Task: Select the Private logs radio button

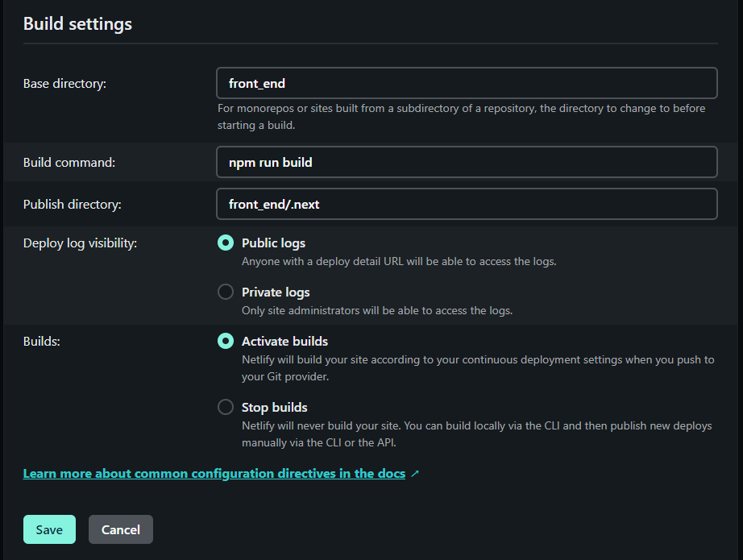Action: 226,292
